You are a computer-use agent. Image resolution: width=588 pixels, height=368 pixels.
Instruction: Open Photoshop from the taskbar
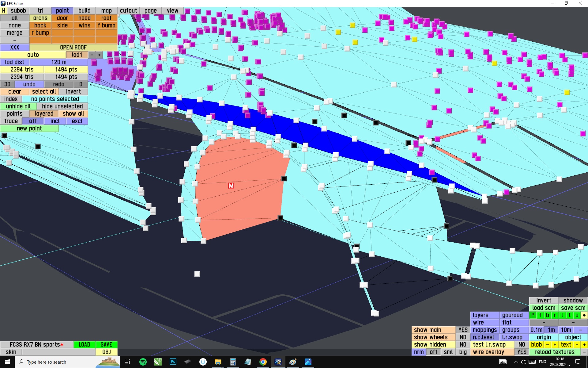tap(173, 362)
